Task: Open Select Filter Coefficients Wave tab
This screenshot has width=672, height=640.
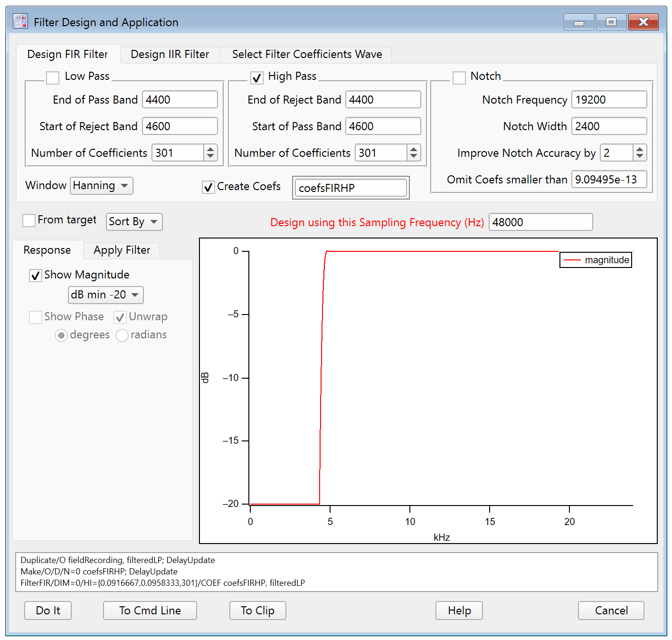Action: [307, 55]
